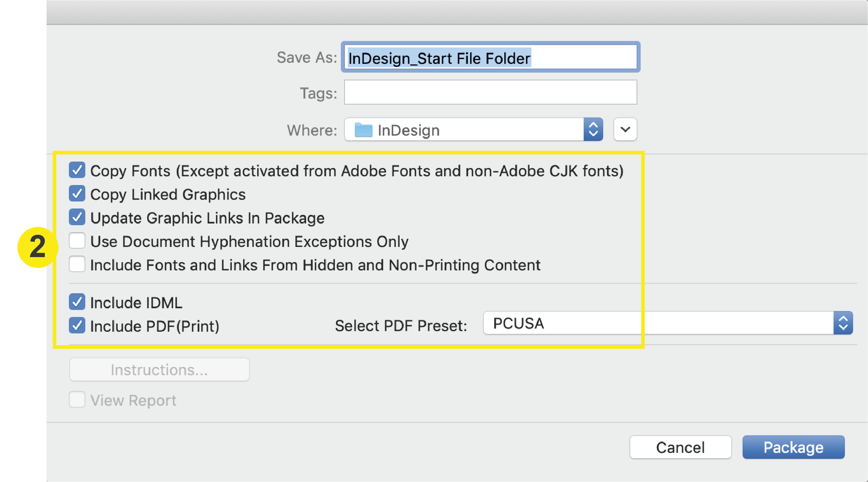The width and height of the screenshot is (868, 482).
Task: Uncheck Include IDML
Action: point(77,302)
